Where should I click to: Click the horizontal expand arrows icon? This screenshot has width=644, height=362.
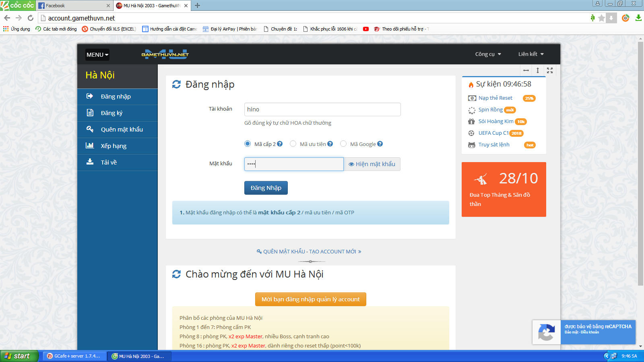526,70
